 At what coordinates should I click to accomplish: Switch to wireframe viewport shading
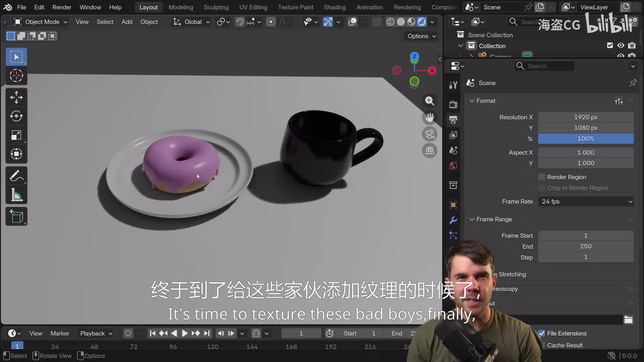pyautogui.click(x=390, y=22)
